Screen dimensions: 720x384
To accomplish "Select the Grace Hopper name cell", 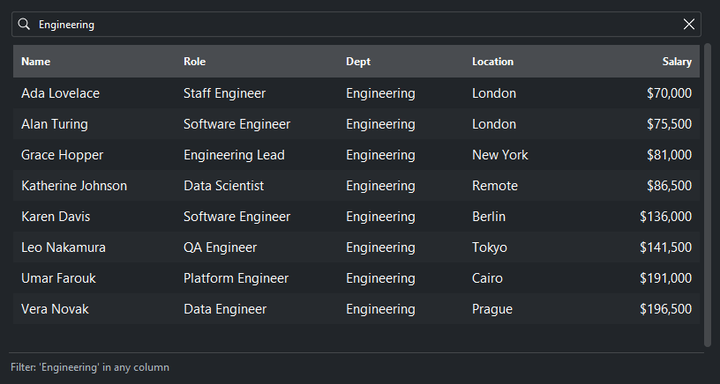I will 62,155.
